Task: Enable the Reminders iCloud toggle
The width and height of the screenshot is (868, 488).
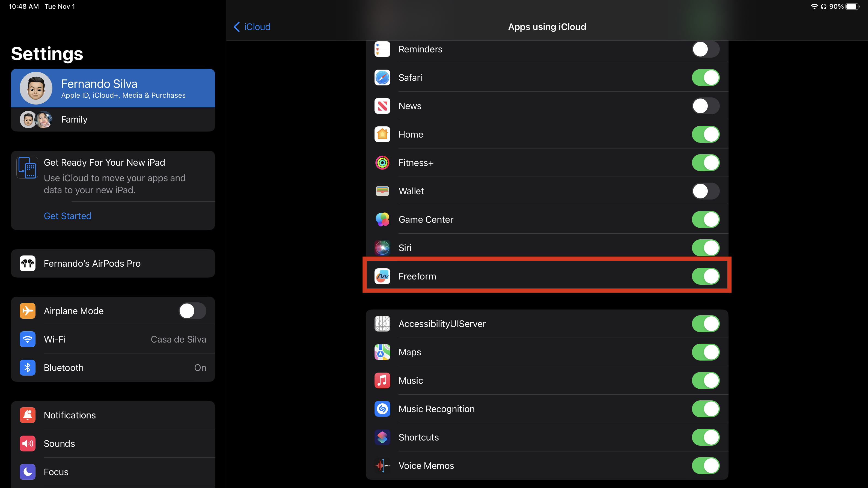Action: click(705, 49)
